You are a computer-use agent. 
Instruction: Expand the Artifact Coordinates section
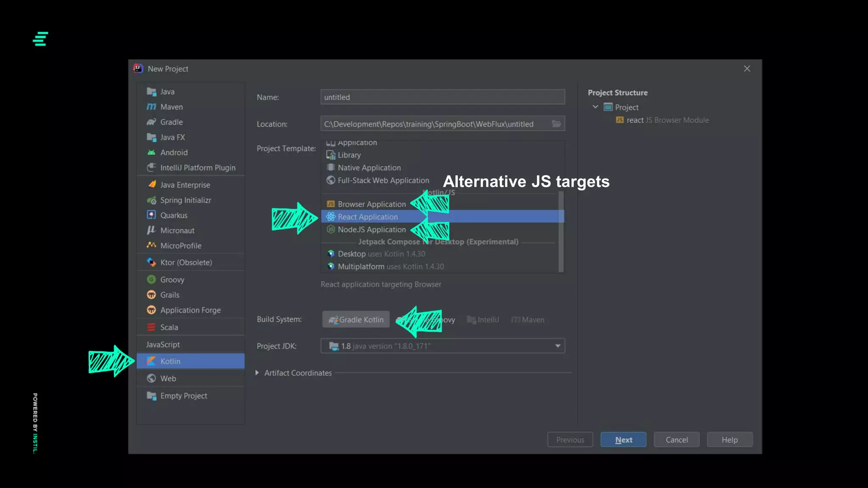pos(257,373)
